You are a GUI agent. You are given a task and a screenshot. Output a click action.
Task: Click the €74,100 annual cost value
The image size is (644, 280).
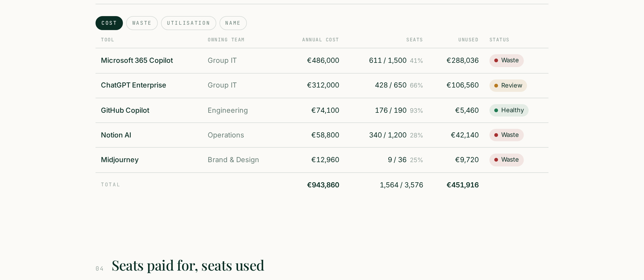tap(325, 110)
